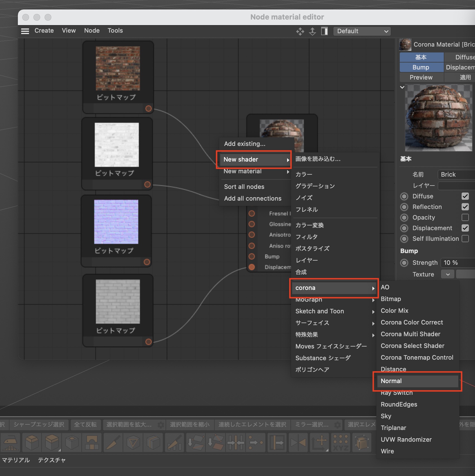Collapse the material preview chevron
Image resolution: width=475 pixels, height=476 pixels.
coord(402,87)
